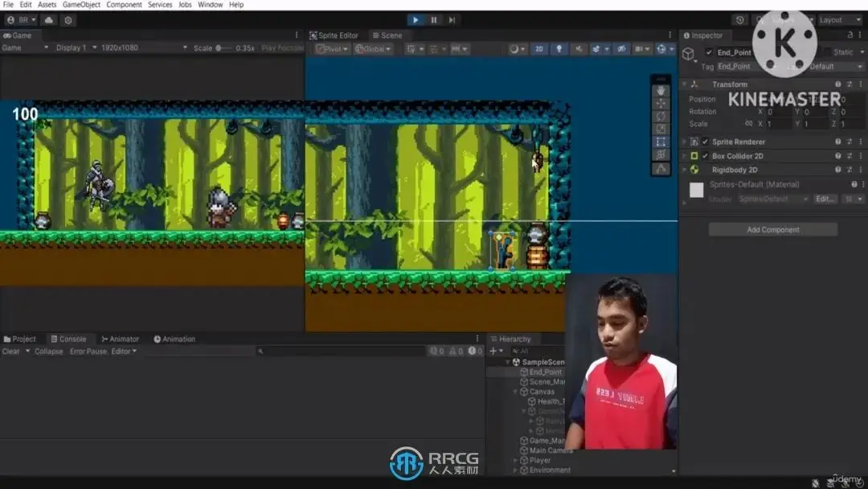Click the Step frame button
The image size is (868, 489).
(452, 20)
